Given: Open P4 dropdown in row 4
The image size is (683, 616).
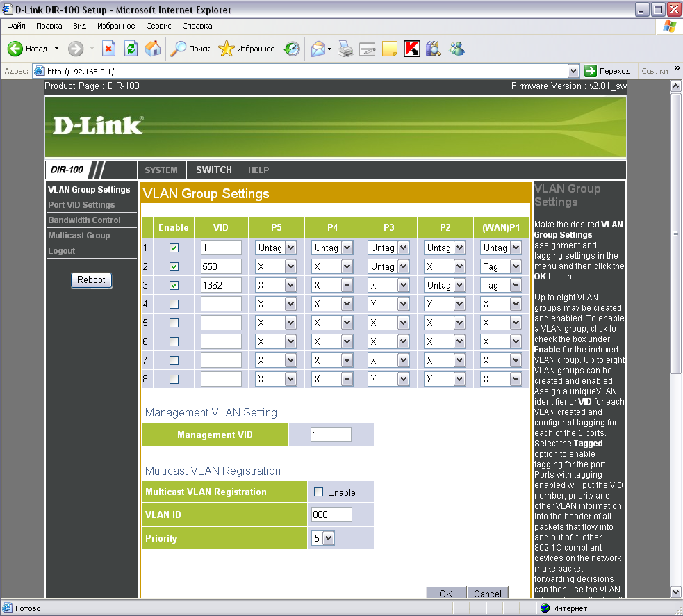Looking at the screenshot, I should tap(332, 305).
